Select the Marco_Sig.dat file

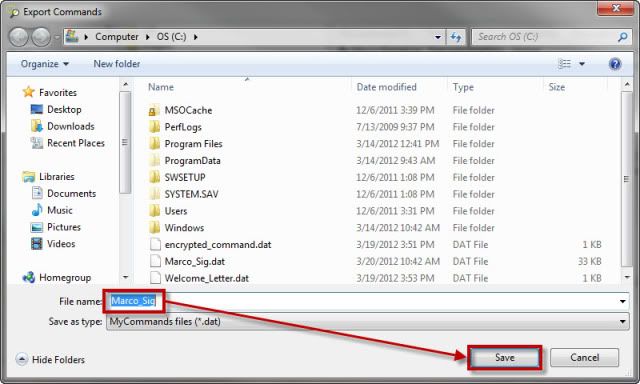click(194, 261)
